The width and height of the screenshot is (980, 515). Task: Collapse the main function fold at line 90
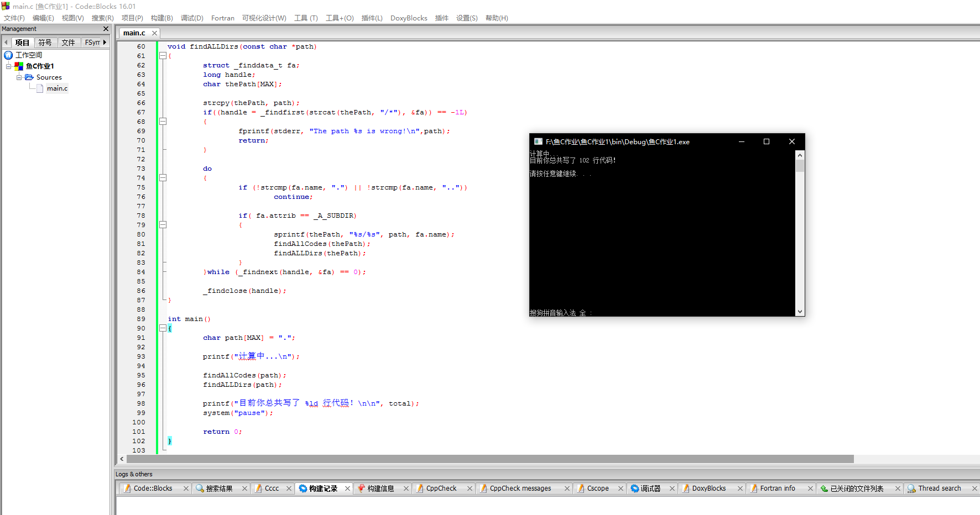(163, 328)
